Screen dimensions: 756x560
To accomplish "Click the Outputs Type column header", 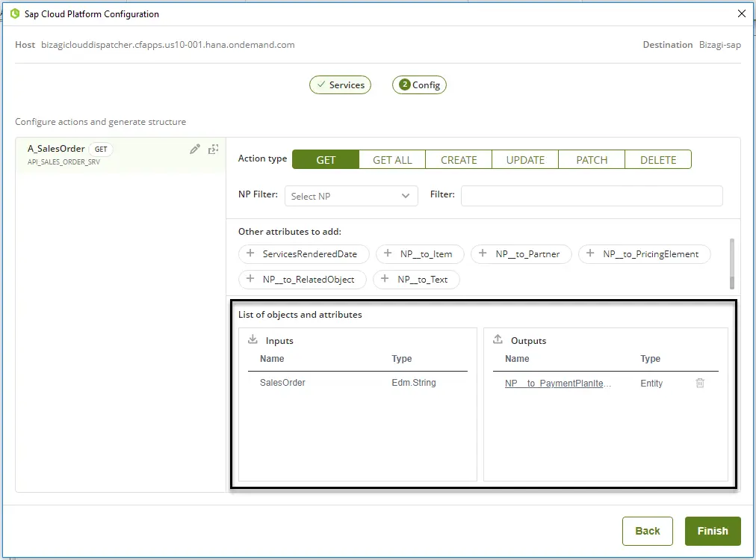I will pos(651,359).
